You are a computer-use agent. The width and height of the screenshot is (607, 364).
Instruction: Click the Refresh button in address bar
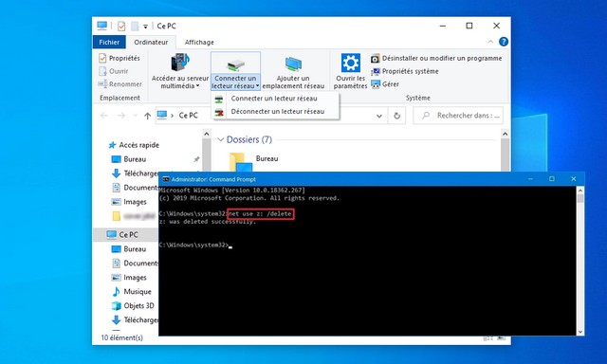396,116
